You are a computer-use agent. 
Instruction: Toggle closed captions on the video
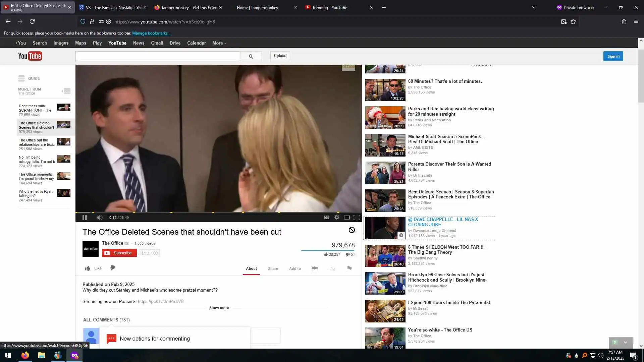(326, 218)
